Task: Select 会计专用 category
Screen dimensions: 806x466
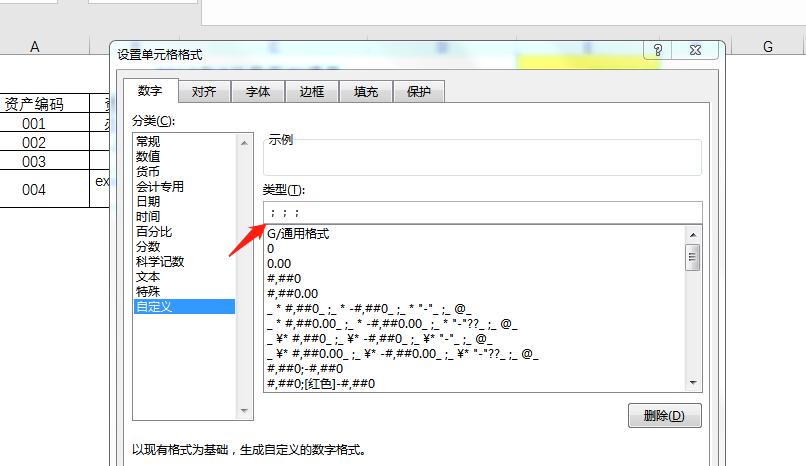Action: coord(185,187)
